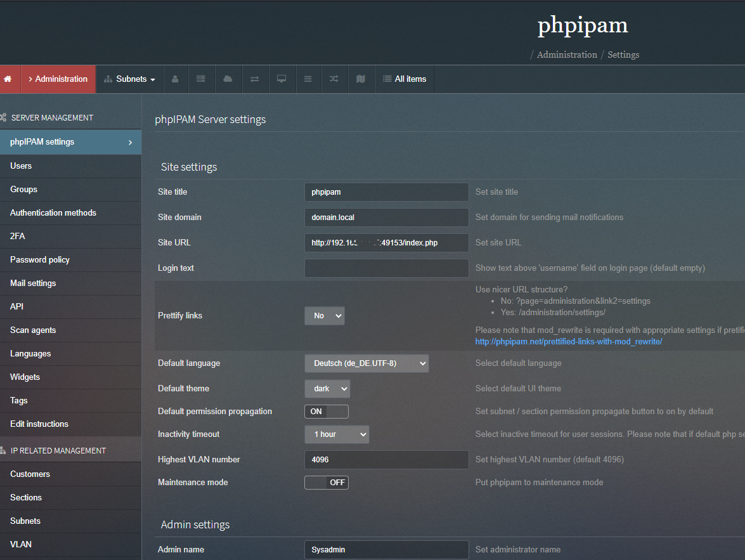Open the shuffle arrows icon in navbar
745x560 pixels.
(334, 79)
